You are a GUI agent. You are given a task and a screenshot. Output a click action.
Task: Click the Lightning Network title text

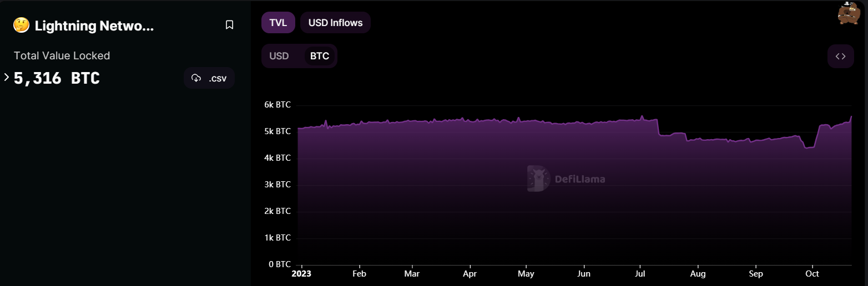94,25
